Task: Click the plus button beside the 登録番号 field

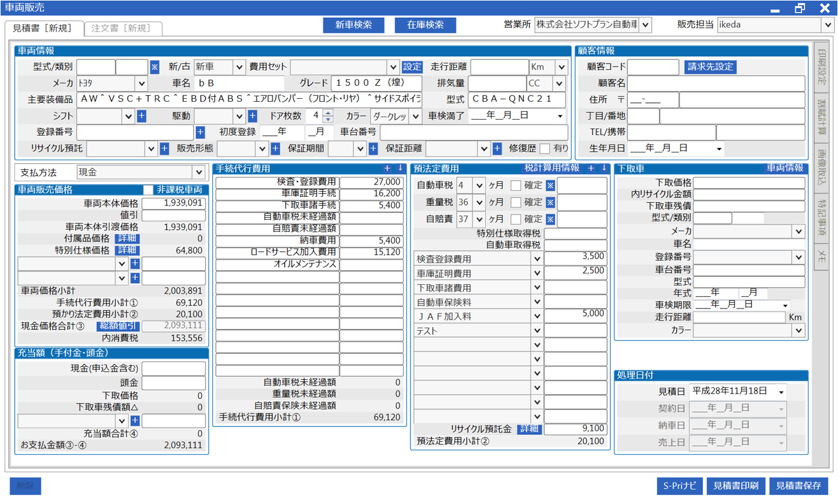Action: 200,132
